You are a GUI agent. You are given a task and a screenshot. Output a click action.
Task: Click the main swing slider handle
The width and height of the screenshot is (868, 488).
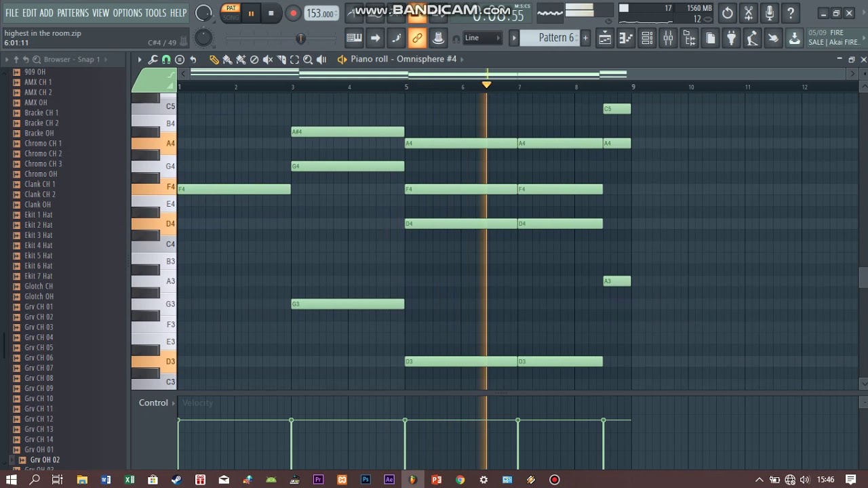click(300, 39)
